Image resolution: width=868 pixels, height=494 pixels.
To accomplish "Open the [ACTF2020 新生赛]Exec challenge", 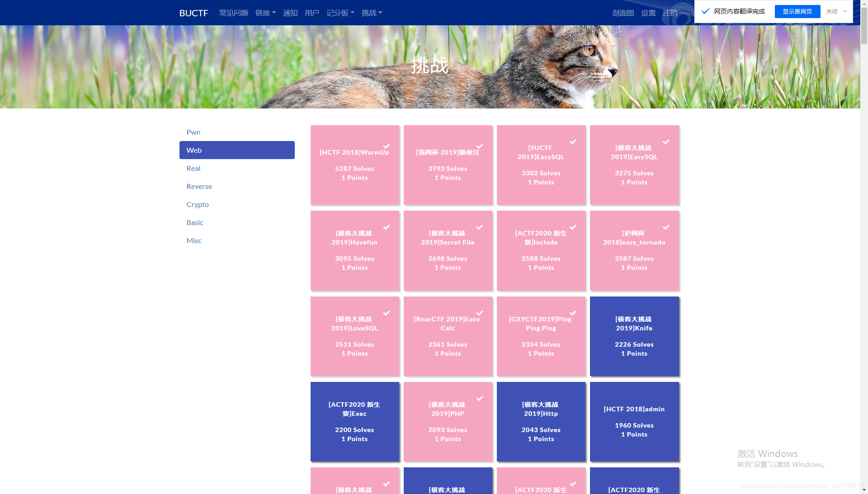I will (x=355, y=422).
